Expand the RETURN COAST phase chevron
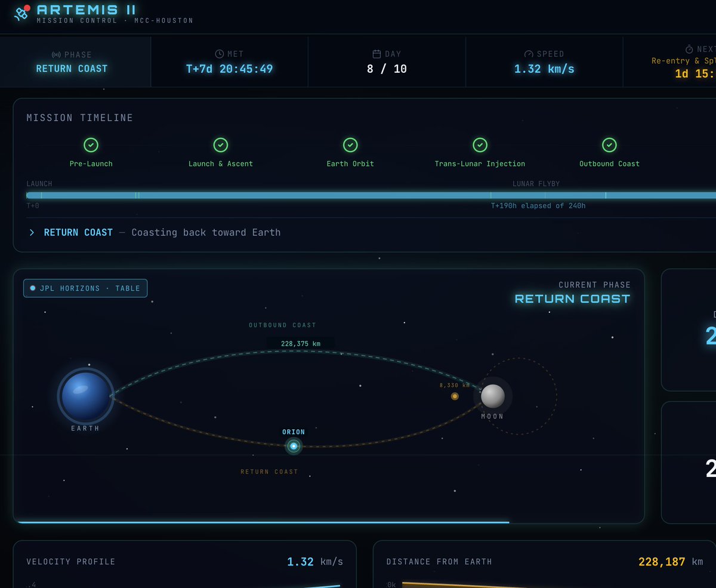This screenshot has height=588, width=716. pyautogui.click(x=32, y=233)
